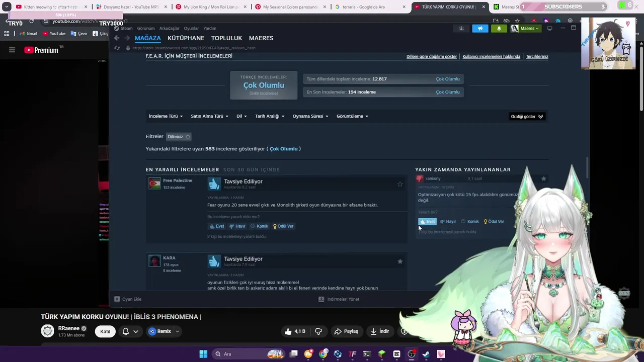Vote Evet on xankony review
Viewport: 644px width, 362px height.
(x=427, y=222)
